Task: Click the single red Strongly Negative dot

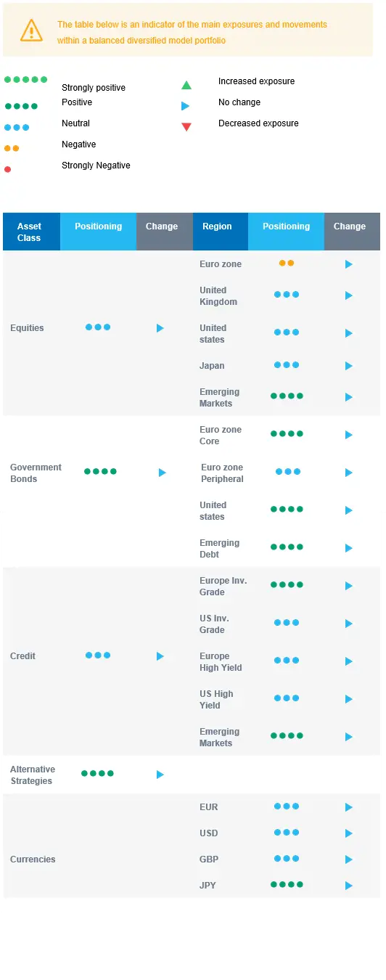Action: pos(7,169)
